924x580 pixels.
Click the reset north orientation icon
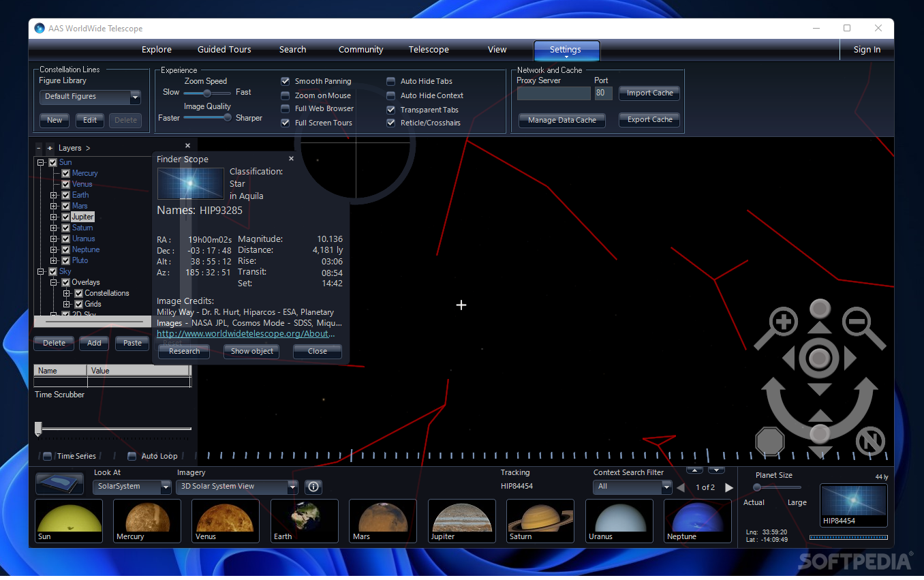click(870, 441)
